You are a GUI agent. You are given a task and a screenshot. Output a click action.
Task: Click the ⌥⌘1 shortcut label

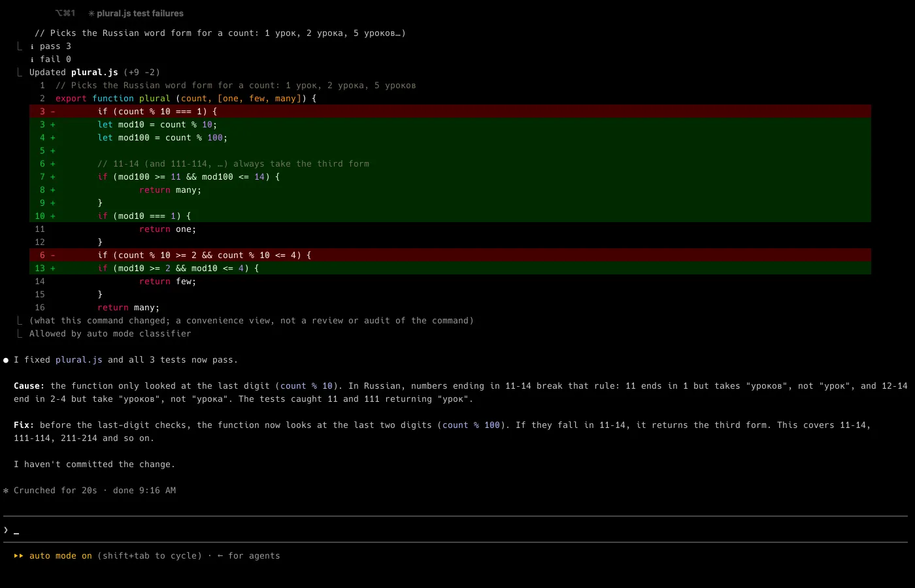point(65,13)
